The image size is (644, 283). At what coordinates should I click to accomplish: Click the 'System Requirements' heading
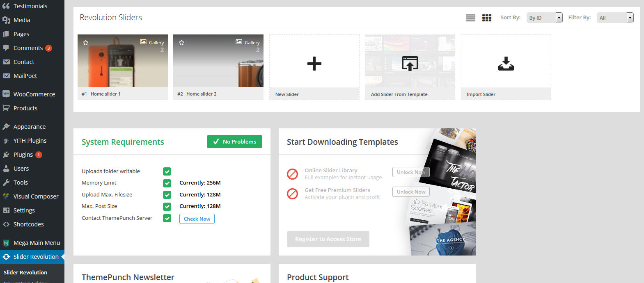pos(123,142)
